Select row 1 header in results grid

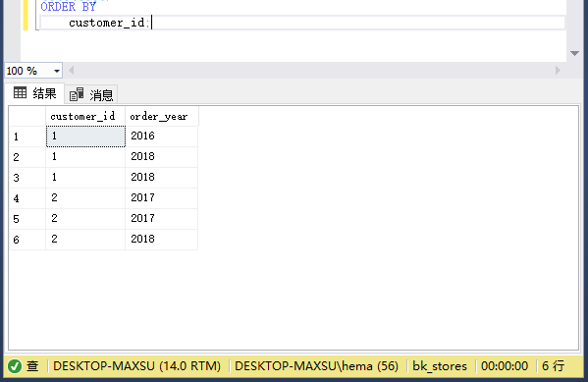point(27,136)
